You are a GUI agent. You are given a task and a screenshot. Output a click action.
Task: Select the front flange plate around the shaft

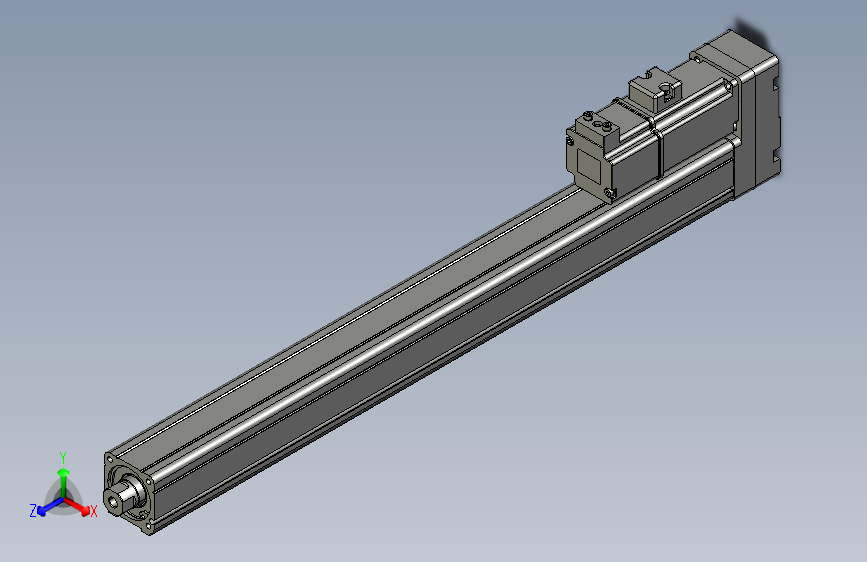coord(128,493)
